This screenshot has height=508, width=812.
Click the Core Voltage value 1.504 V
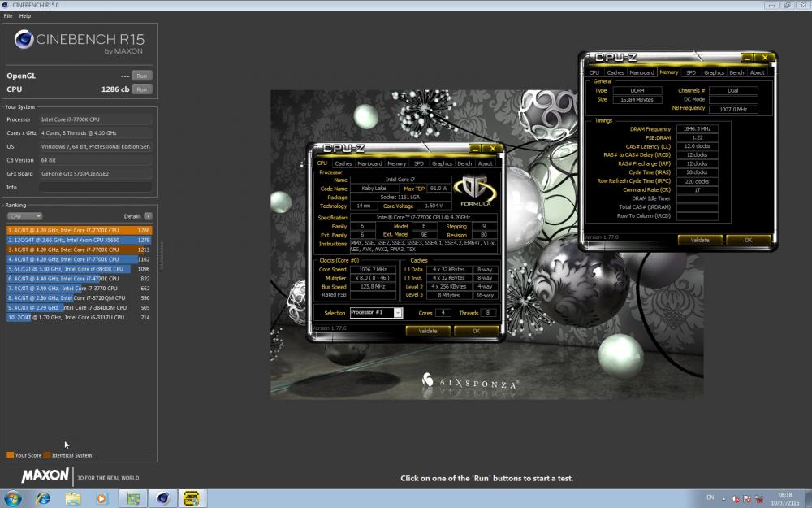(x=434, y=206)
